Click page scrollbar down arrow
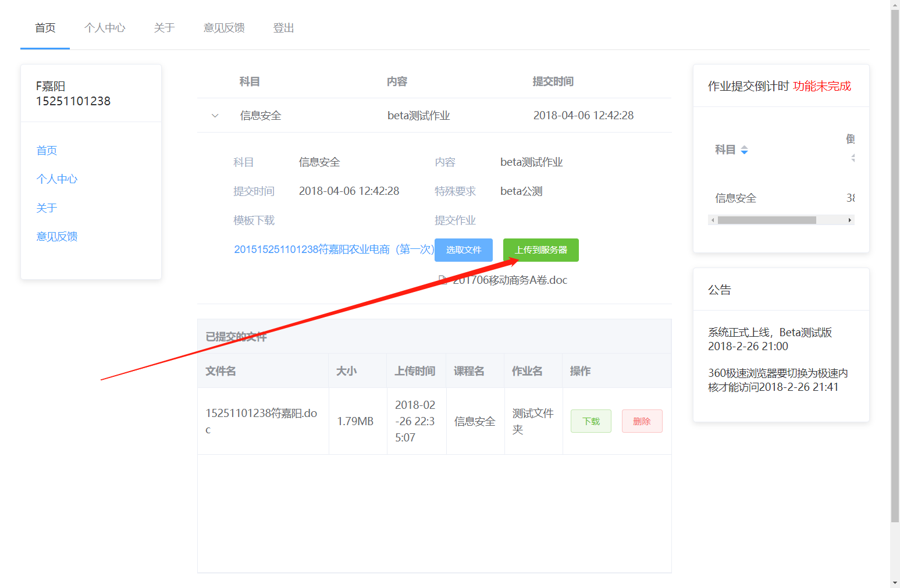Viewport: 900px width, 588px height. coord(895,583)
